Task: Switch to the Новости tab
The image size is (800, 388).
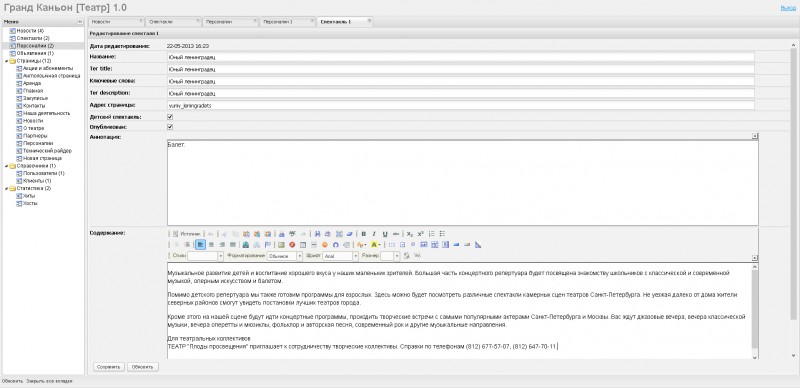Action: (x=115, y=21)
